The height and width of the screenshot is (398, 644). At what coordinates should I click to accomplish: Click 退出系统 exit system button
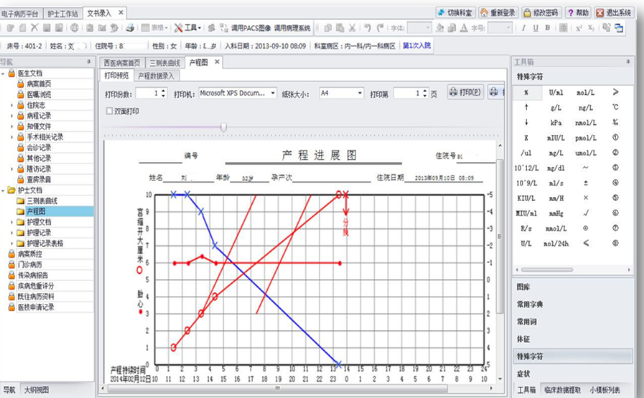614,13
